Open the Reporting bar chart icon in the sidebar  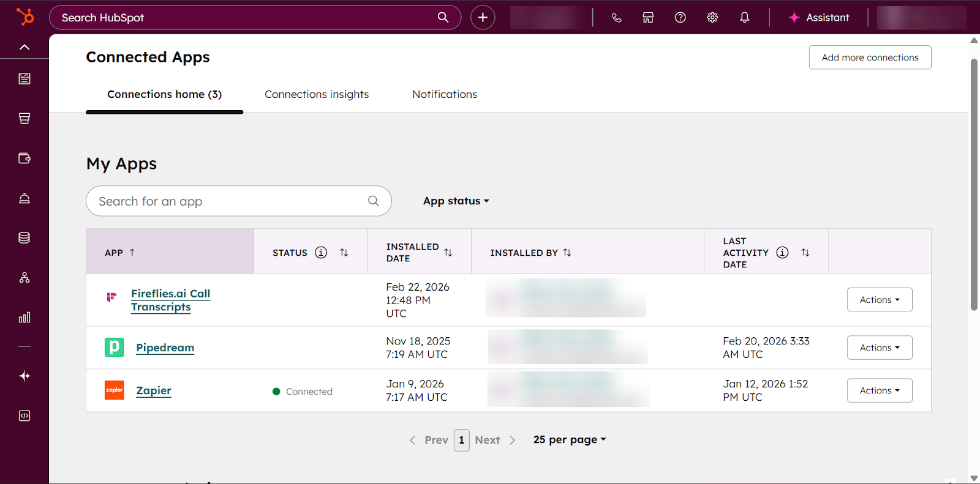(x=24, y=318)
